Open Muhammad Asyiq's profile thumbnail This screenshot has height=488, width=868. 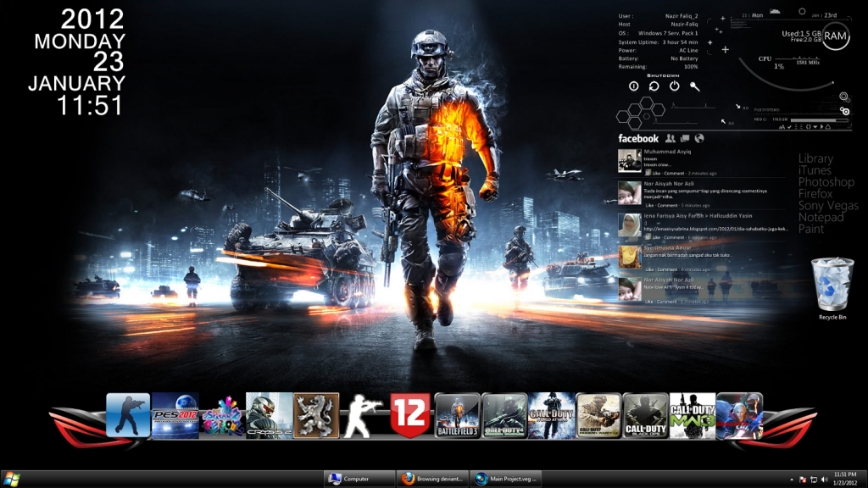[629, 161]
